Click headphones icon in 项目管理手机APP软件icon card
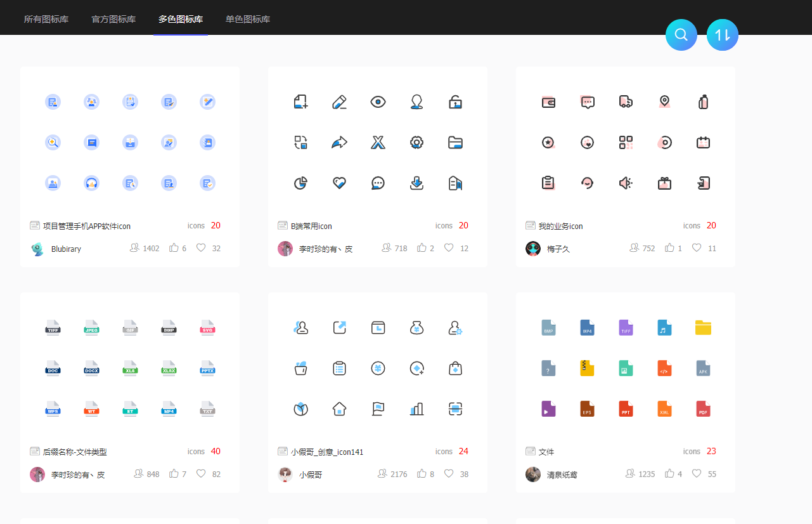Viewport: 812px width, 524px height. tap(91, 183)
